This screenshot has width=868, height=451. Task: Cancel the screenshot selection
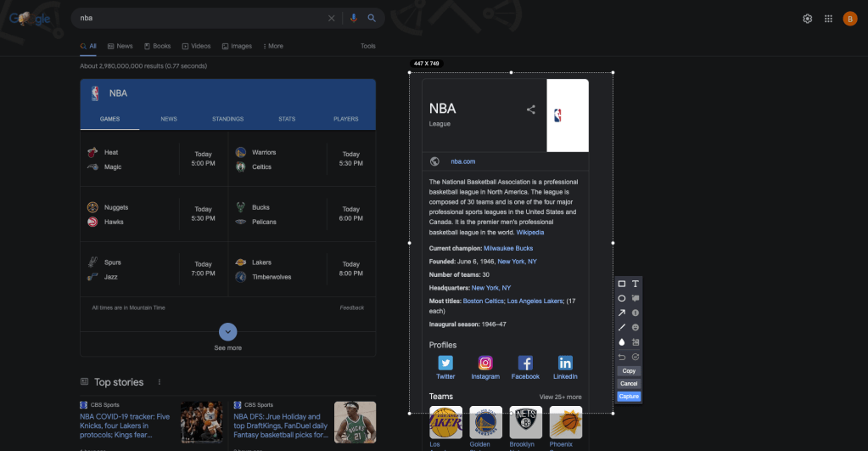(x=629, y=384)
